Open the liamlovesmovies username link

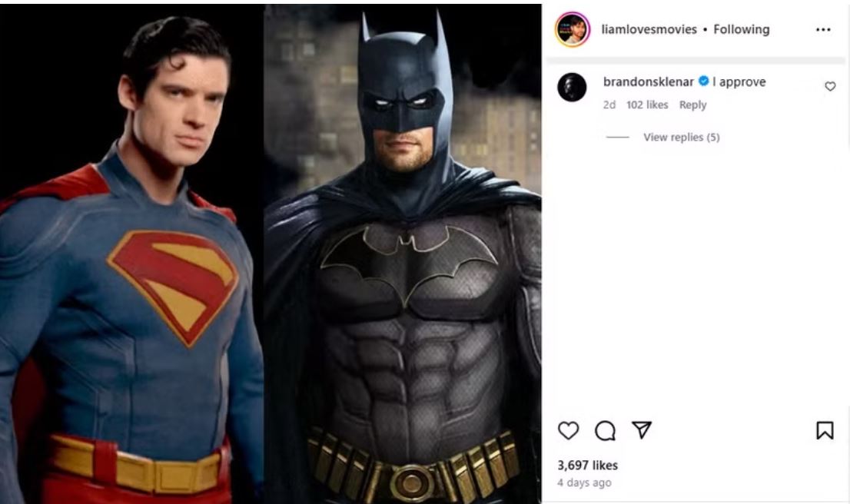pyautogui.click(x=649, y=29)
